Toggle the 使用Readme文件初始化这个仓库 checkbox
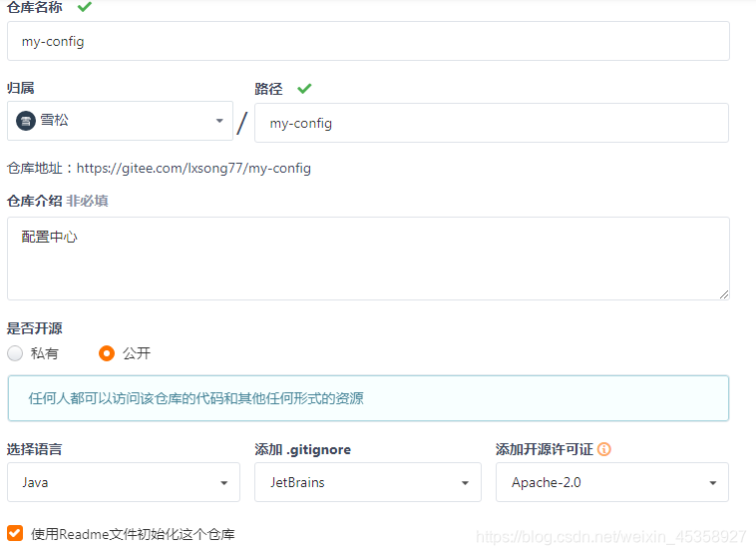Image resolution: width=756 pixels, height=555 pixels. 15,533
